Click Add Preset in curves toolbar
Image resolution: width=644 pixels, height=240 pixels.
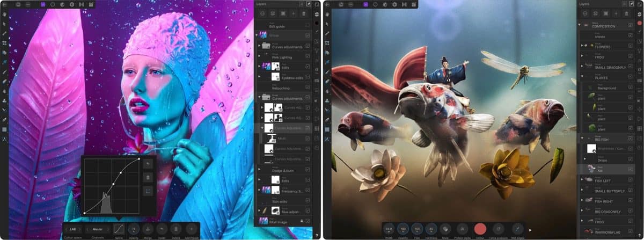(192, 229)
